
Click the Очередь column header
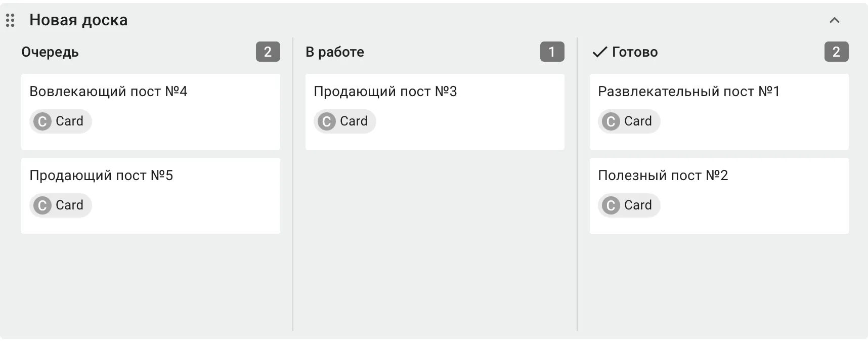pos(49,52)
